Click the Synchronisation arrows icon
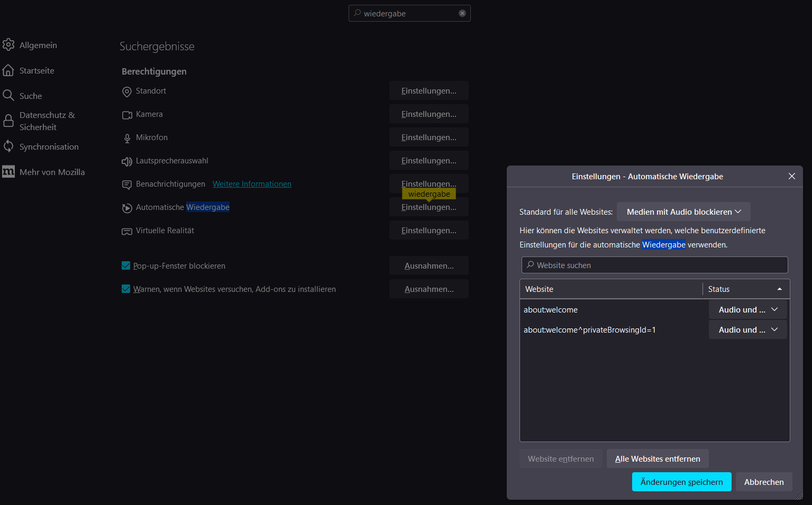812x505 pixels. 8,146
